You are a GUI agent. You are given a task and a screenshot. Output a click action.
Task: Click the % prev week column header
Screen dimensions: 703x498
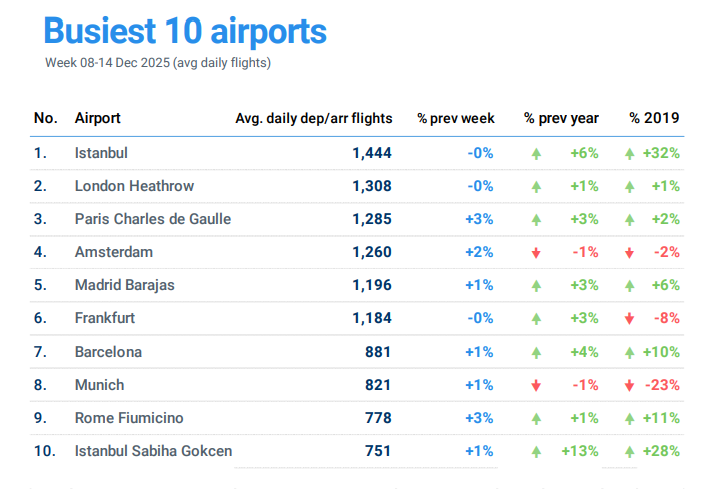point(456,118)
